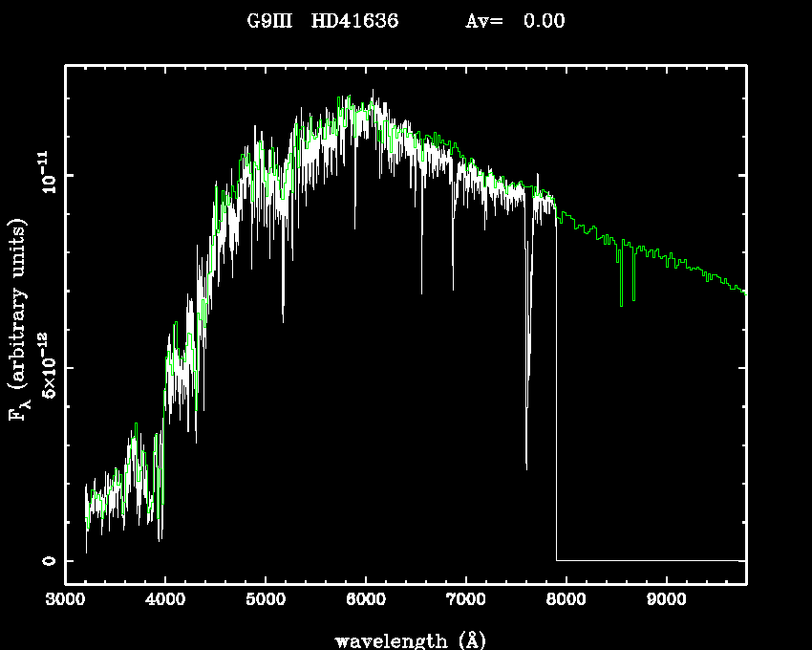Click the 9000 x-axis tick label
The image size is (812, 650).
[x=666, y=601]
